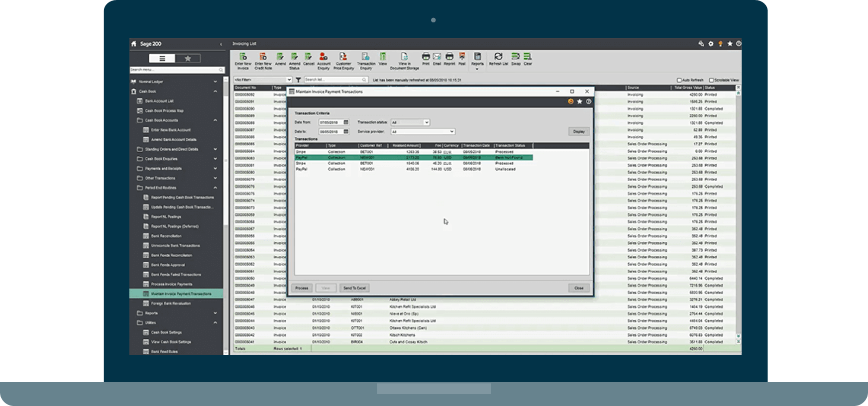Image resolution: width=868 pixels, height=406 pixels.
Task: Expand the Payments and Receipts folder
Action: pyautogui.click(x=215, y=169)
